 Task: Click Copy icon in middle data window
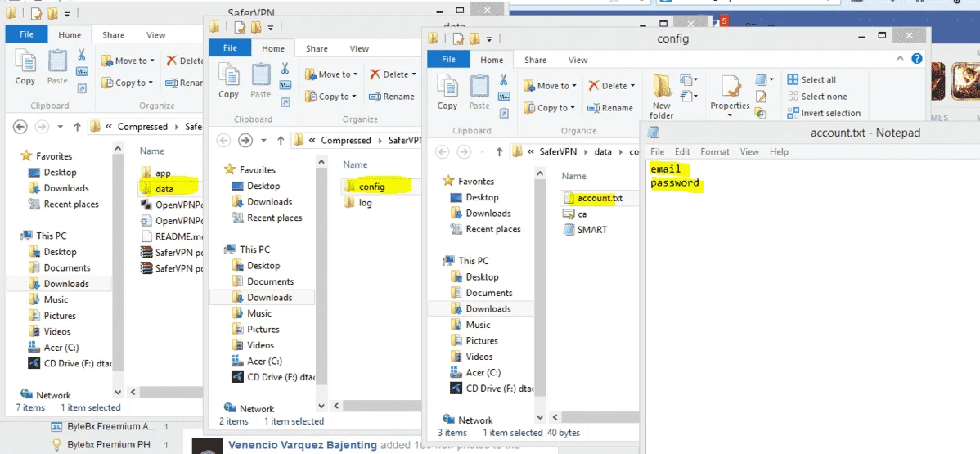(x=228, y=79)
